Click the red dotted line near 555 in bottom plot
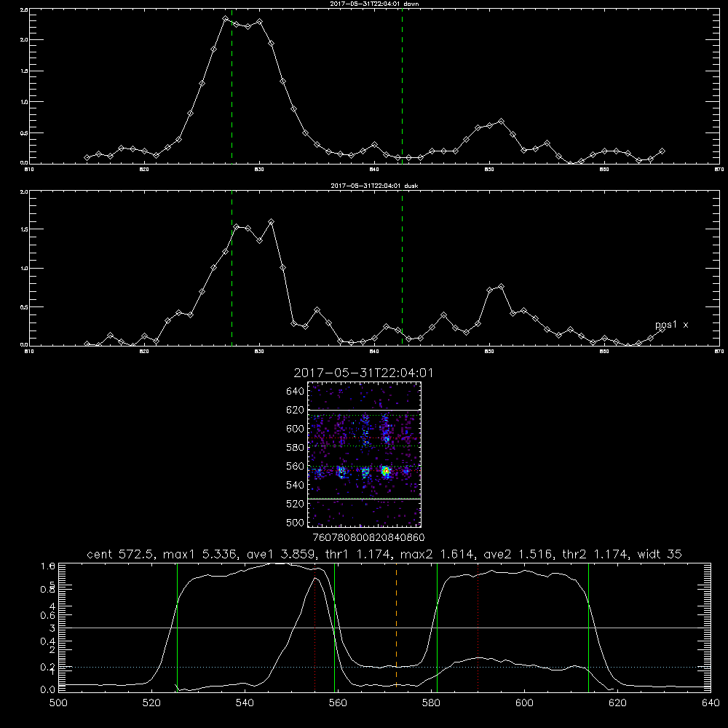The width and height of the screenshot is (728, 728). (x=315, y=627)
